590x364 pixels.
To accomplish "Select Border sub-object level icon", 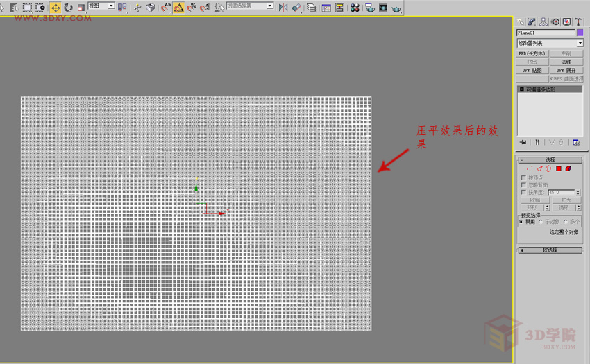I will 549,169.
